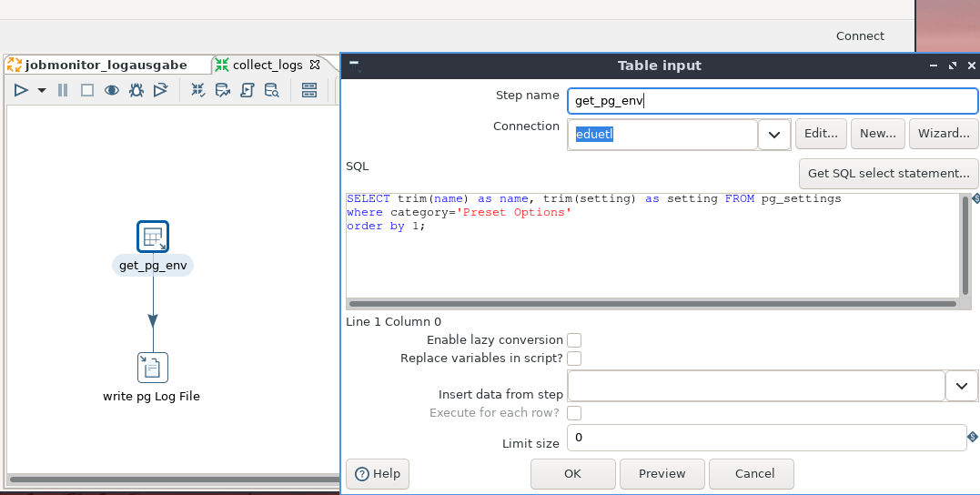Verify the transformation with the check arrows icon

point(198,91)
